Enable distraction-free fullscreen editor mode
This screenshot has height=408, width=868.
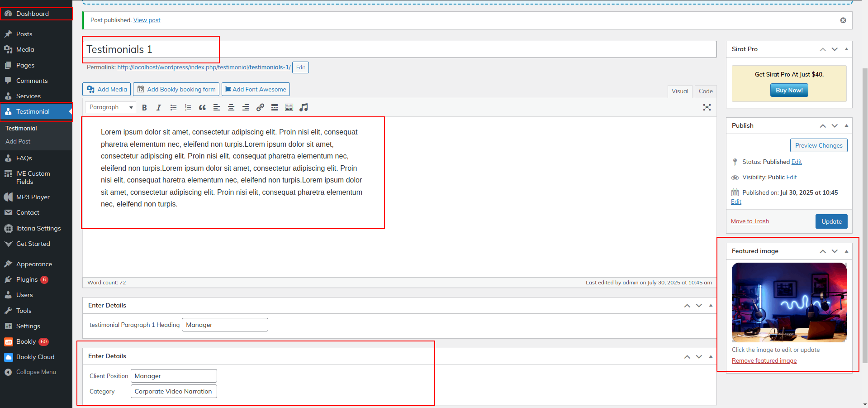pos(707,107)
